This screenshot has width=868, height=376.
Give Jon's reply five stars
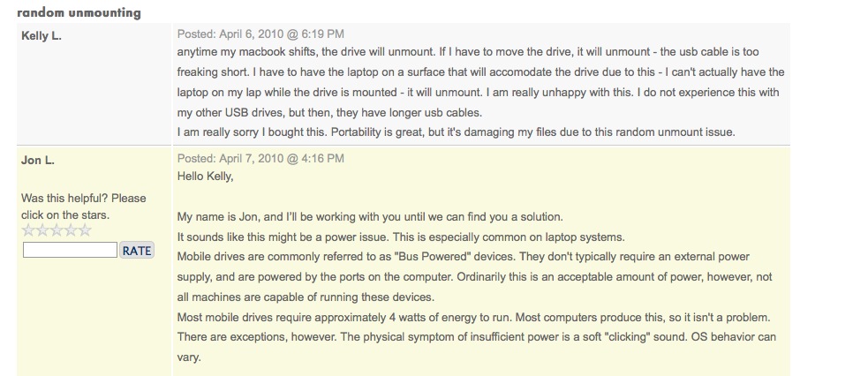coord(85,231)
